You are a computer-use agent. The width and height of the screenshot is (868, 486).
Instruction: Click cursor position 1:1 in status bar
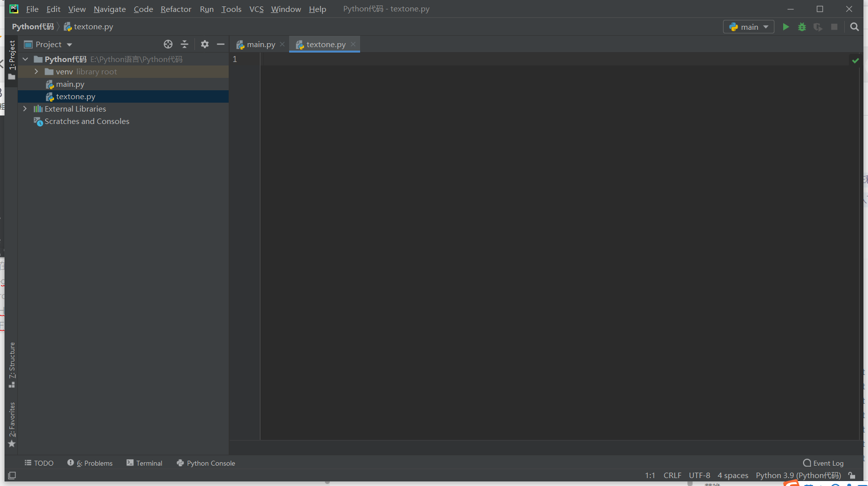pos(650,475)
